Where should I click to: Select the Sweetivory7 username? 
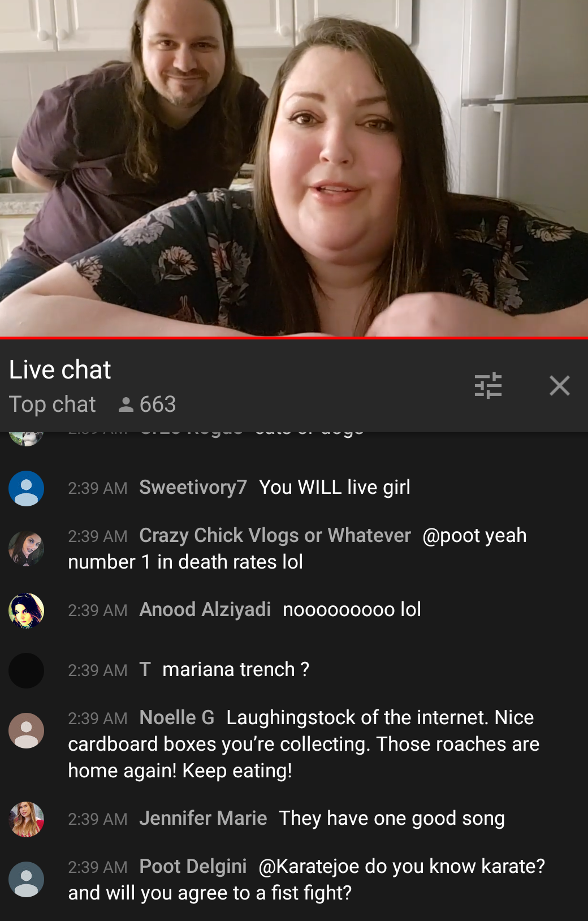click(193, 487)
